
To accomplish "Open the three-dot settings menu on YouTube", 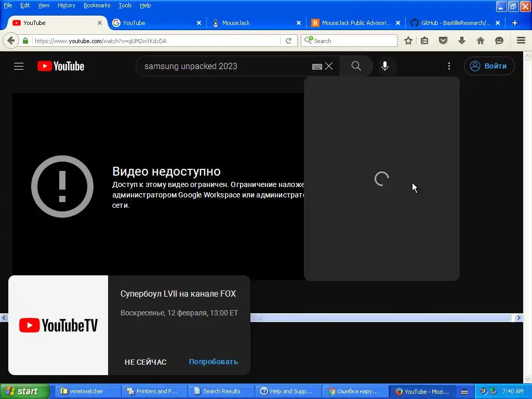I will click(x=449, y=66).
